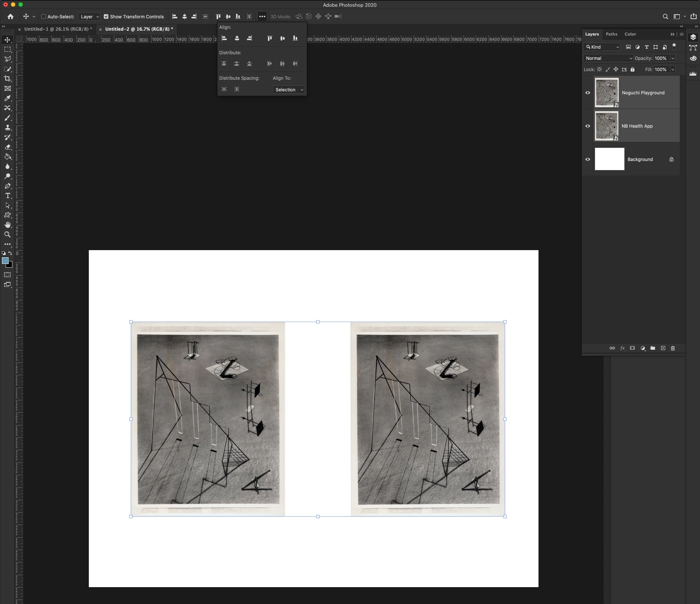This screenshot has width=700, height=604.
Task: Toggle Lock position in Layers panel
Action: pos(616,69)
